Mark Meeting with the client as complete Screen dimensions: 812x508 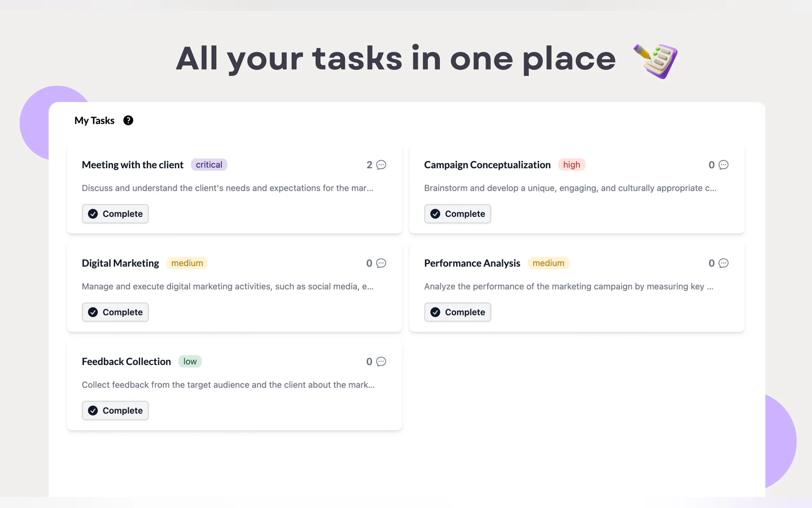(115, 214)
